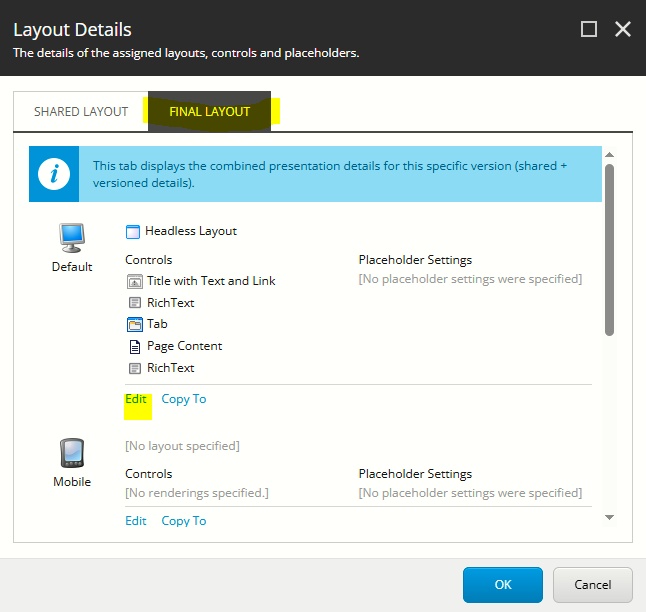Click the Mobile device label

click(72, 482)
